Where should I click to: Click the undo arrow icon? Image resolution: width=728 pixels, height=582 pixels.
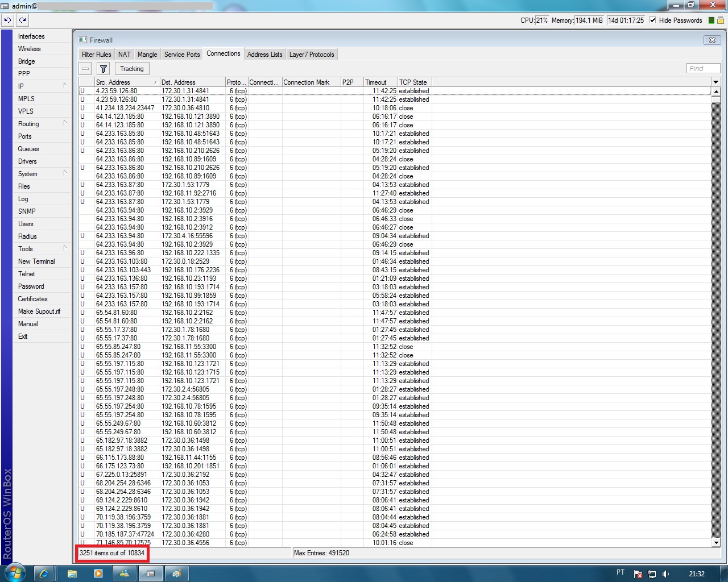pos(7,20)
